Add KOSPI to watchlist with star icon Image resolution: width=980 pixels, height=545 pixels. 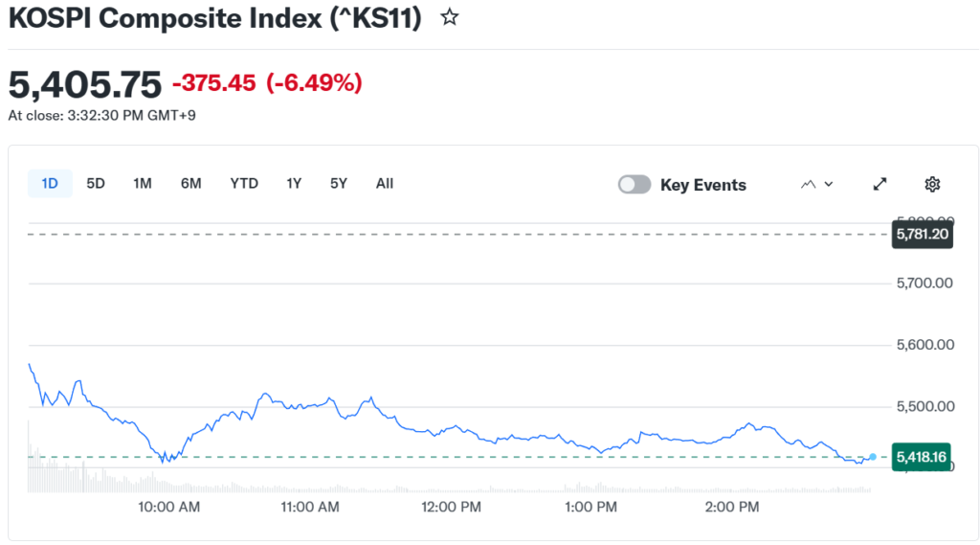[x=449, y=17]
